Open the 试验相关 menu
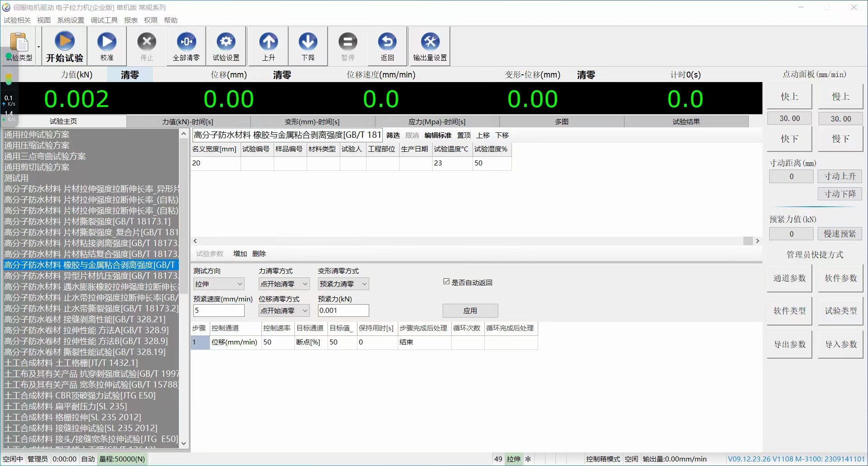868x466 pixels. coord(17,20)
